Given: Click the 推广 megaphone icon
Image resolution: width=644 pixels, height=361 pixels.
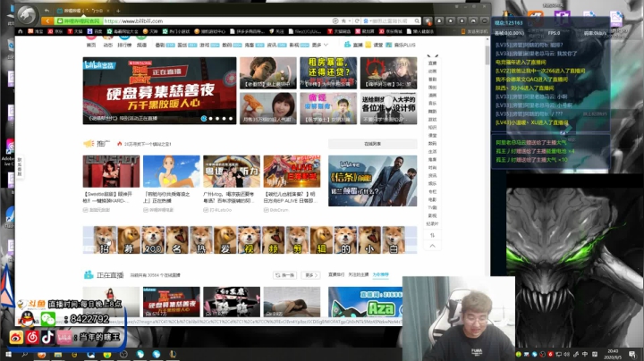Looking at the screenshot, I should tap(89, 144).
